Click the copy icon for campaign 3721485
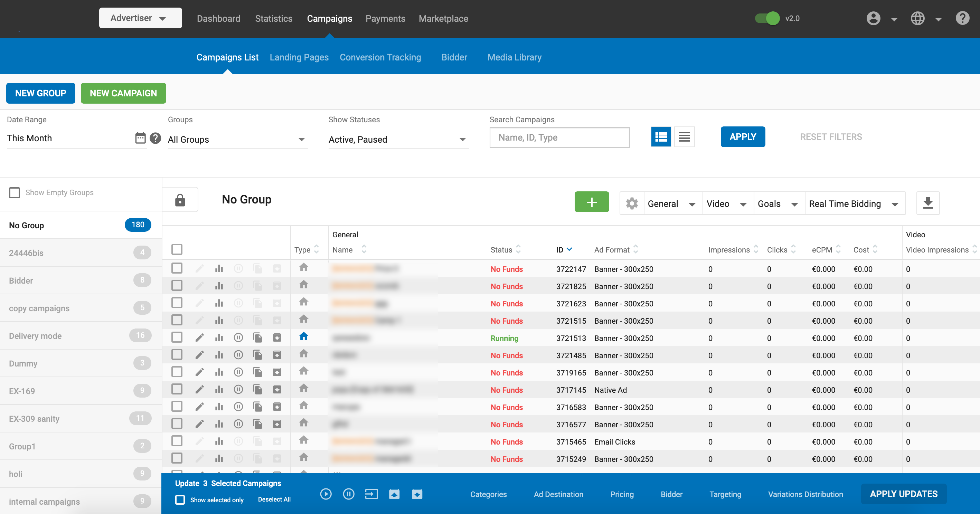Screen dimensions: 980x514 click(257, 355)
